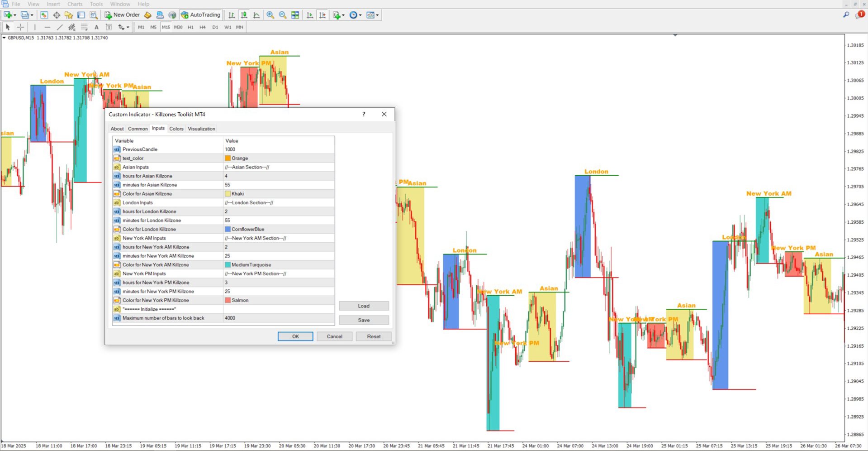Screen dimensions: 868x451
Task: Open the New Chart tool
Action: tap(8, 15)
